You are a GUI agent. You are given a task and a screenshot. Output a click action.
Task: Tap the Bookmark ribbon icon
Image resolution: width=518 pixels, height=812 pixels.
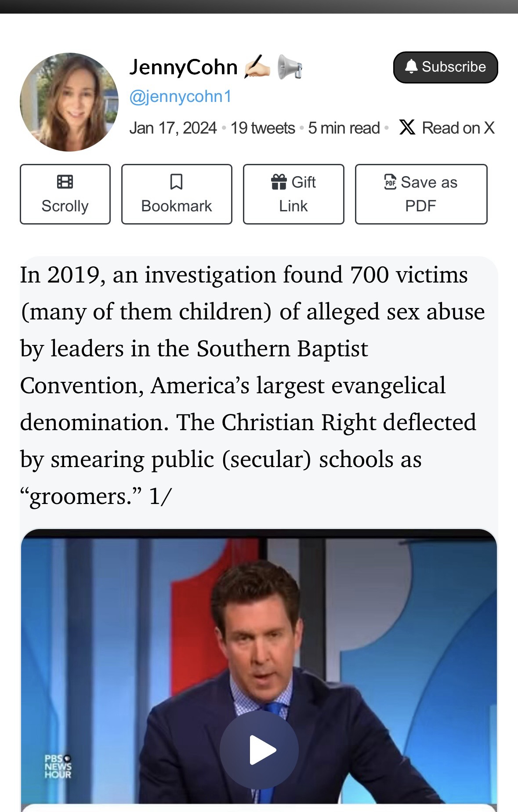point(176,182)
